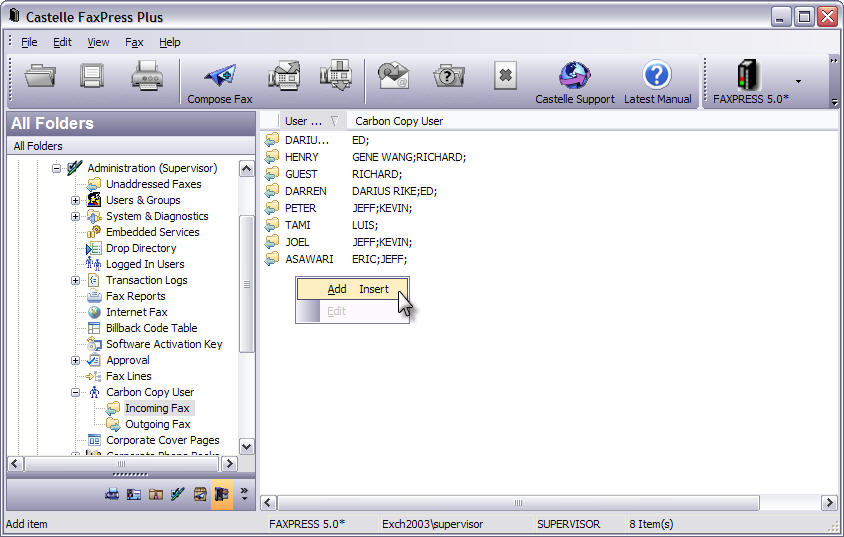Expand the Approval tree node
The height and width of the screenshot is (537, 844).
point(75,361)
